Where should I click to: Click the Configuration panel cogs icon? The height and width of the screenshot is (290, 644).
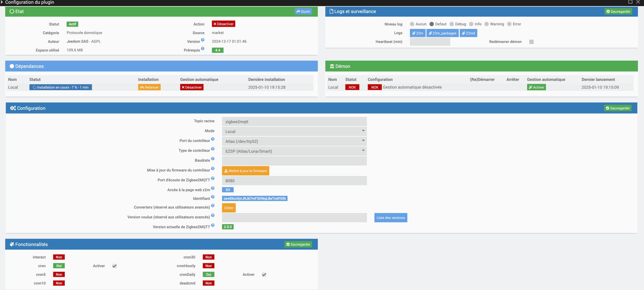(13, 108)
